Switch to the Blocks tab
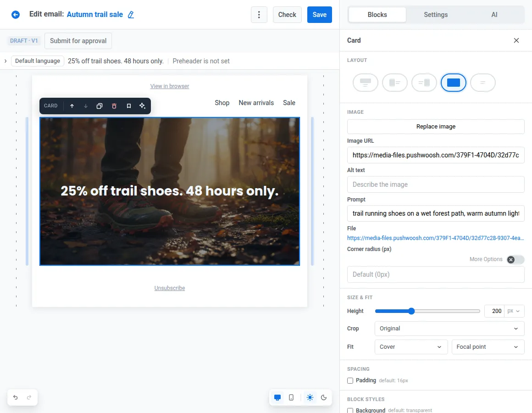Screen dimensions: 532x413 [377, 15]
